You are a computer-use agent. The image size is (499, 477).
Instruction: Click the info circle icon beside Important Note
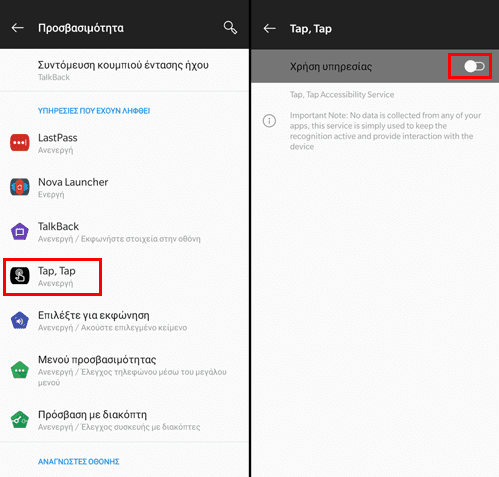[x=269, y=121]
